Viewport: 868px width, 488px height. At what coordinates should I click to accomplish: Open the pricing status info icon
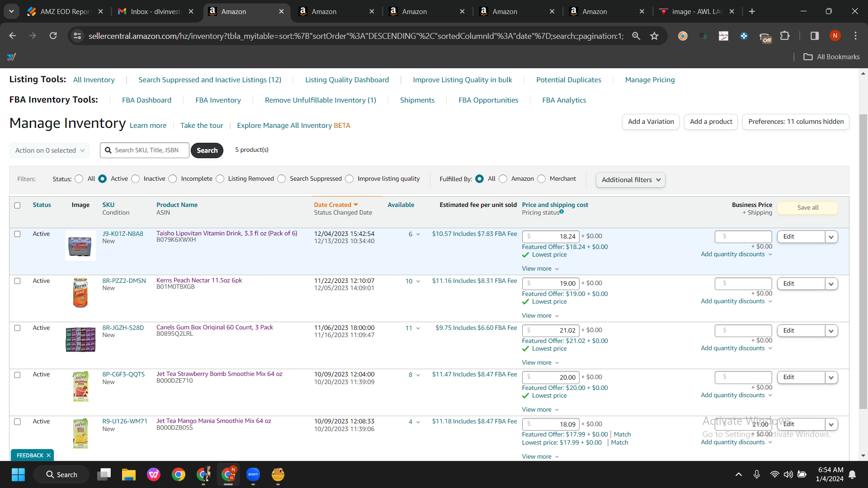561,211
